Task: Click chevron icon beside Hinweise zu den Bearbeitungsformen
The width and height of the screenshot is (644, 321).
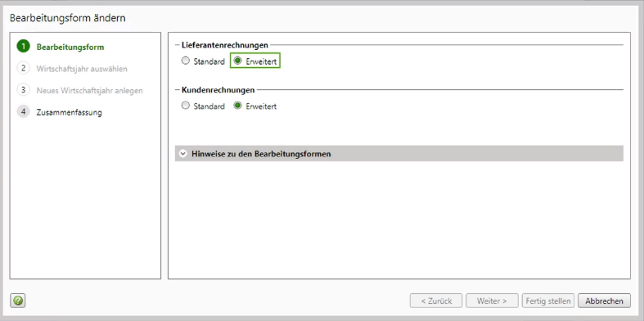Action: tap(183, 154)
